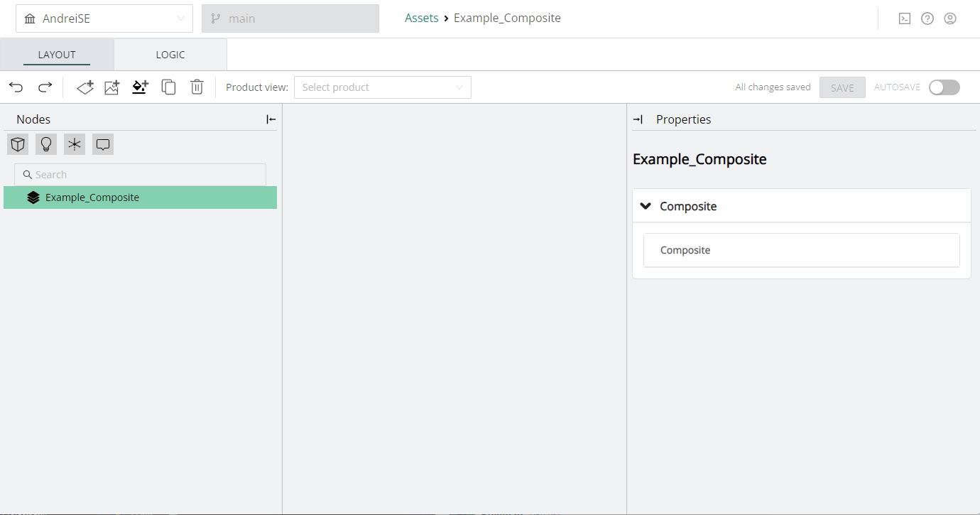The width and height of the screenshot is (980, 515).
Task: Add a new image node
Action: 112,87
